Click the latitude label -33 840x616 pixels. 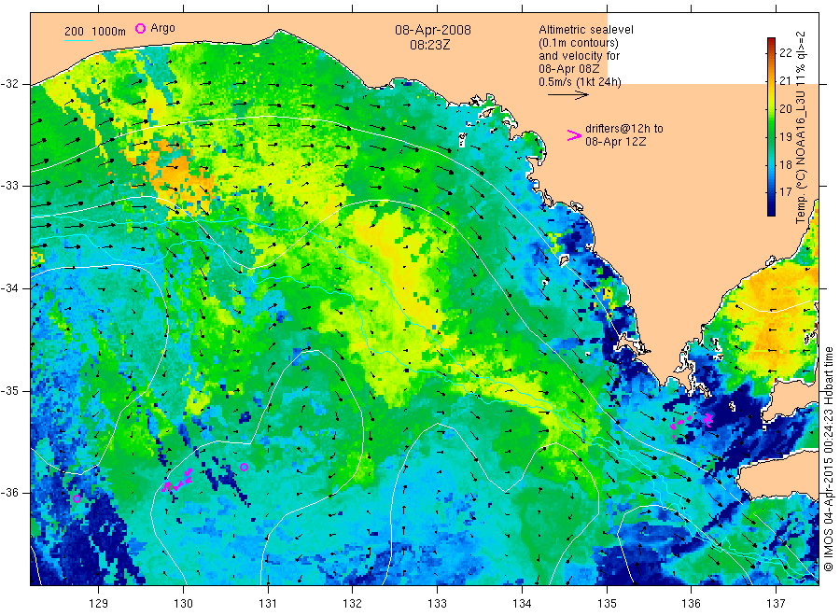[x=9, y=186]
